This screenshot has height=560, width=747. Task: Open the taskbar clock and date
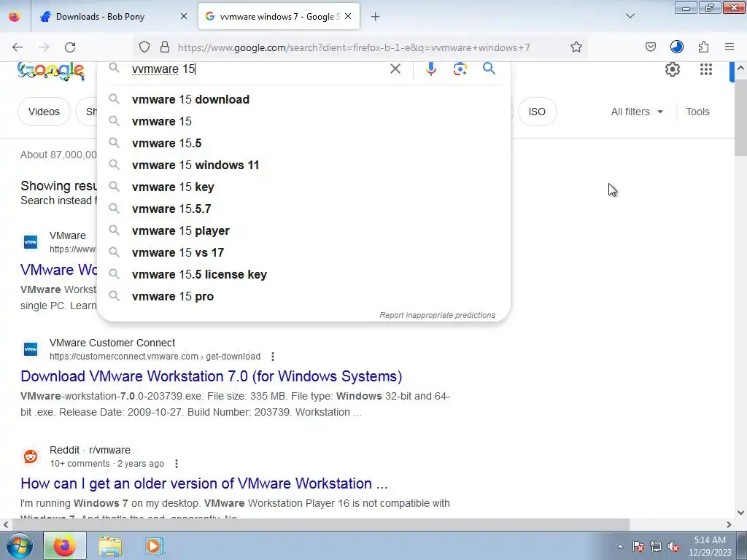coord(710,546)
